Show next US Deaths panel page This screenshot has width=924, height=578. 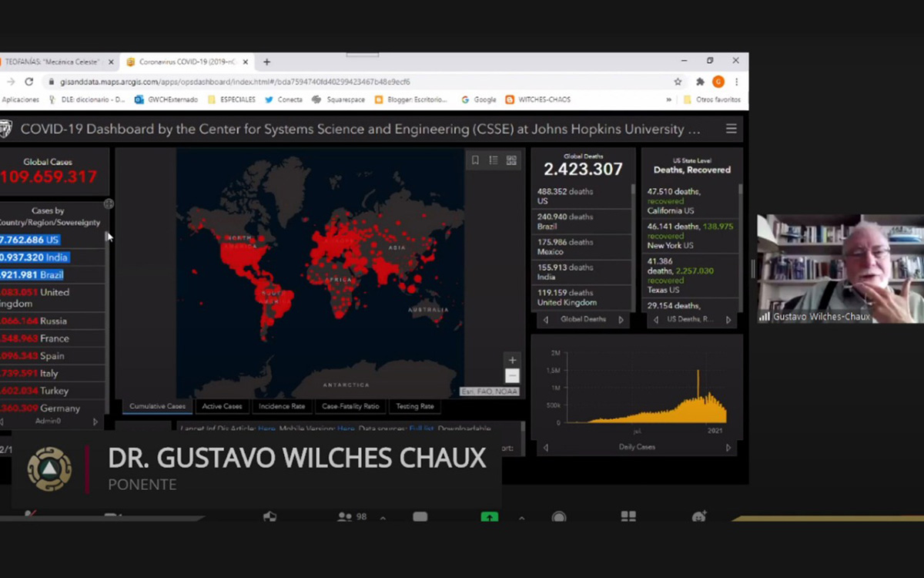click(728, 320)
